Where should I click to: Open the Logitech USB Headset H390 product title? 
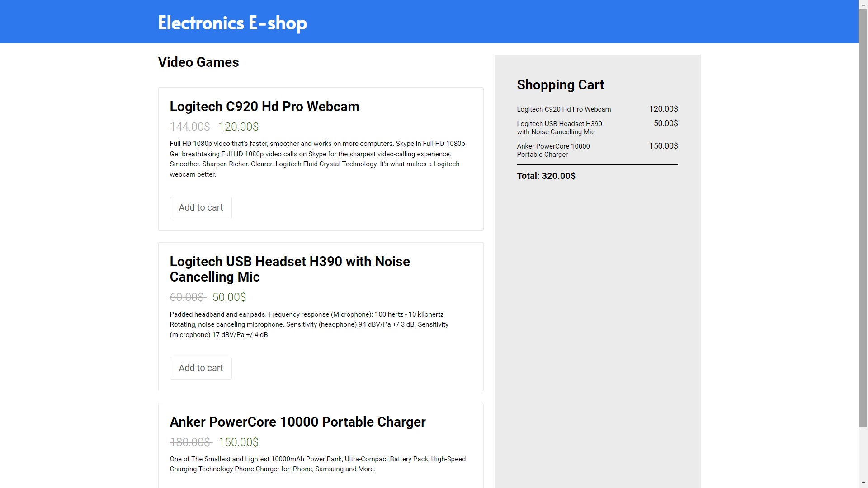[x=290, y=269]
